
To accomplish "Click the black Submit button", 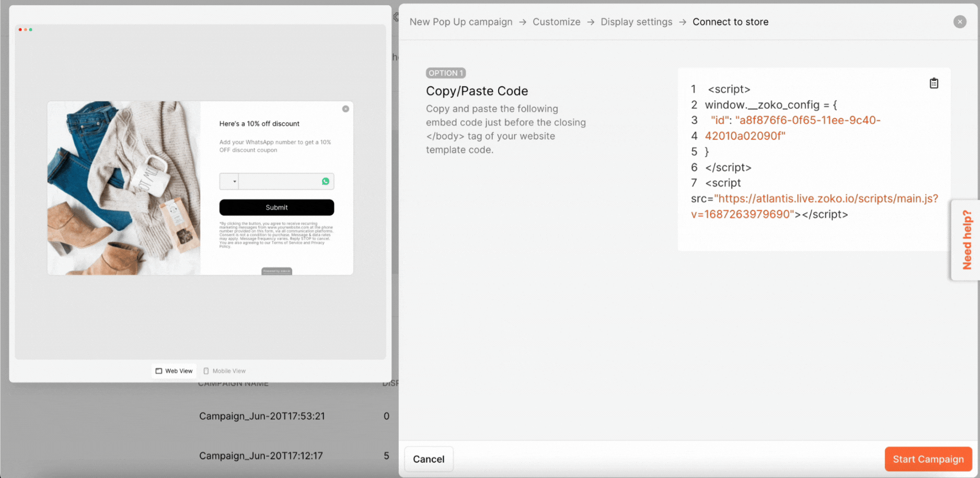I will 276,207.
